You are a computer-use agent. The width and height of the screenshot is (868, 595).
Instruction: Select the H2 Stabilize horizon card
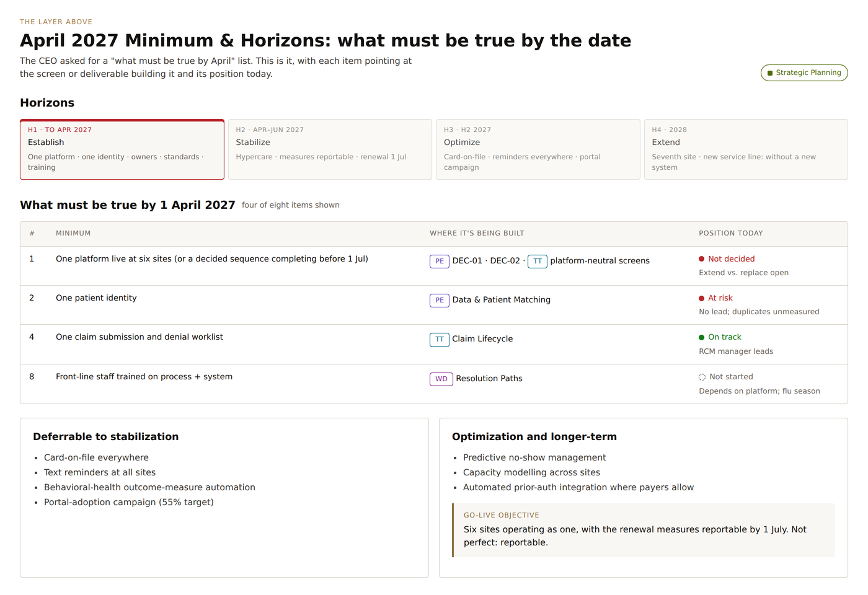pos(330,149)
